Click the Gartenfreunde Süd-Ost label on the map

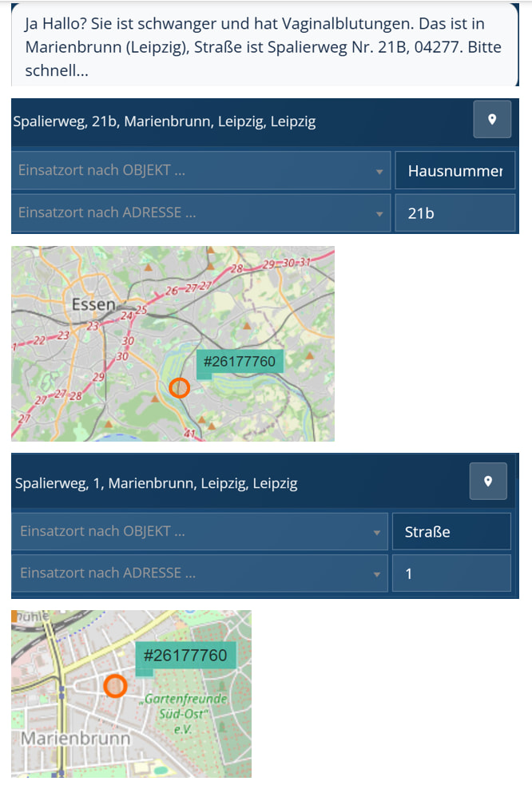click(x=184, y=713)
